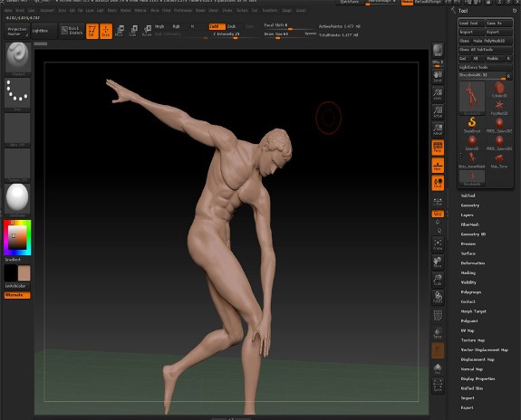Open the stroke type selector with dots
This screenshot has height=420, width=521.
click(x=17, y=93)
